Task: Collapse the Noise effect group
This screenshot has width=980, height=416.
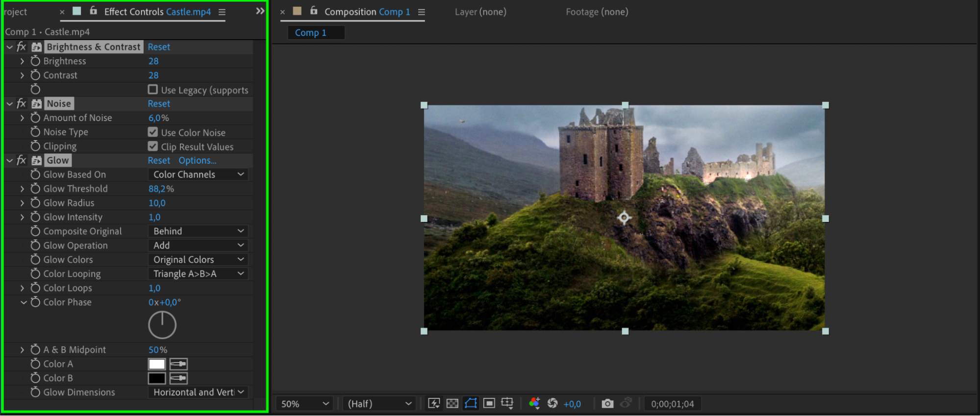Action: click(x=10, y=104)
